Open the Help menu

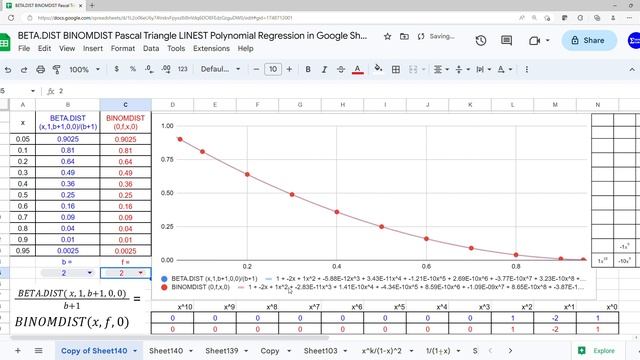pyautogui.click(x=245, y=48)
